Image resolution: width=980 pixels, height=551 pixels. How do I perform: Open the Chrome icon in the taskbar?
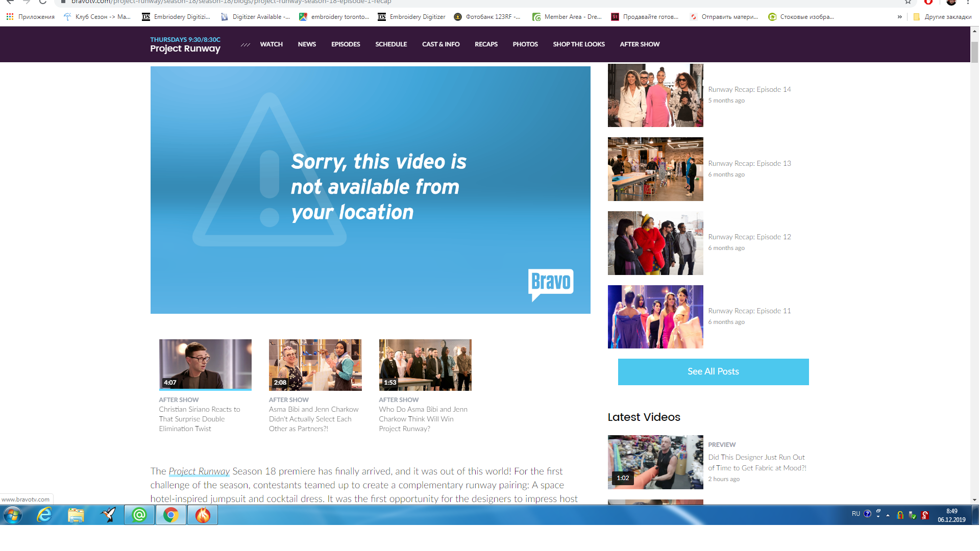[170, 515]
